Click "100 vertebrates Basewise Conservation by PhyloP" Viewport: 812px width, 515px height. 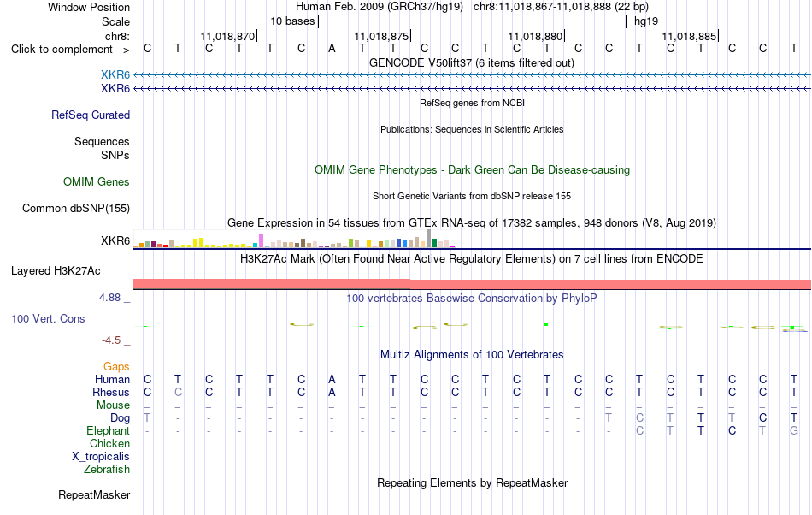pyautogui.click(x=472, y=299)
